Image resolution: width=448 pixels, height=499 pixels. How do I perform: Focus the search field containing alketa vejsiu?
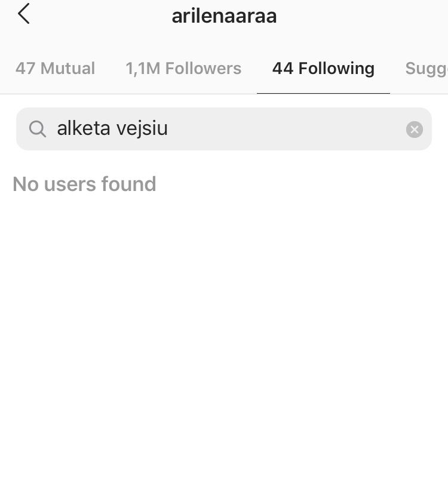click(x=224, y=129)
